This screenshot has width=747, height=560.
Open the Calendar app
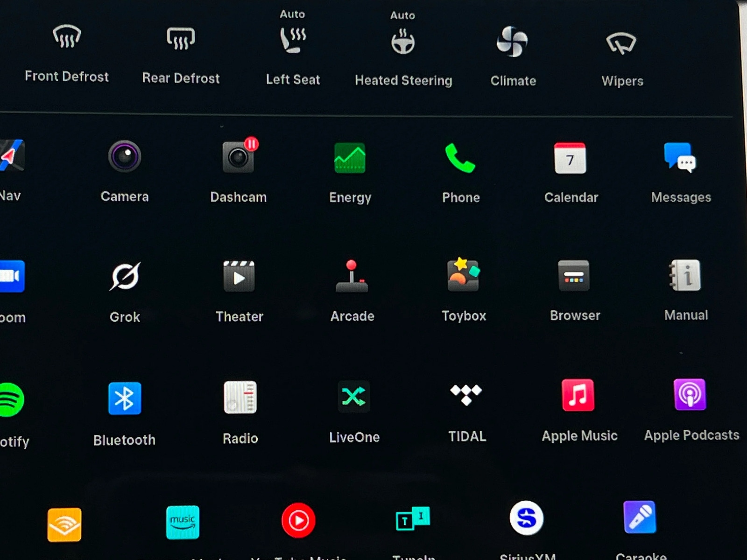tap(570, 158)
